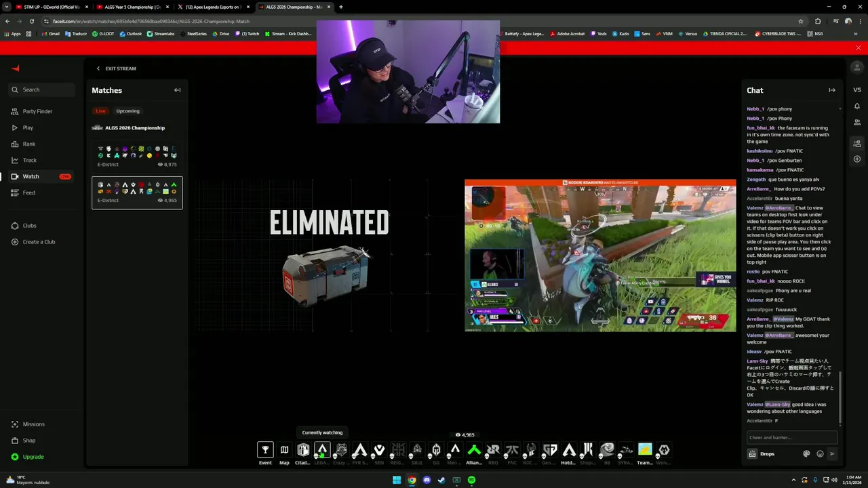
Task: Open Streamlabs bookmark
Action: [x=161, y=33]
